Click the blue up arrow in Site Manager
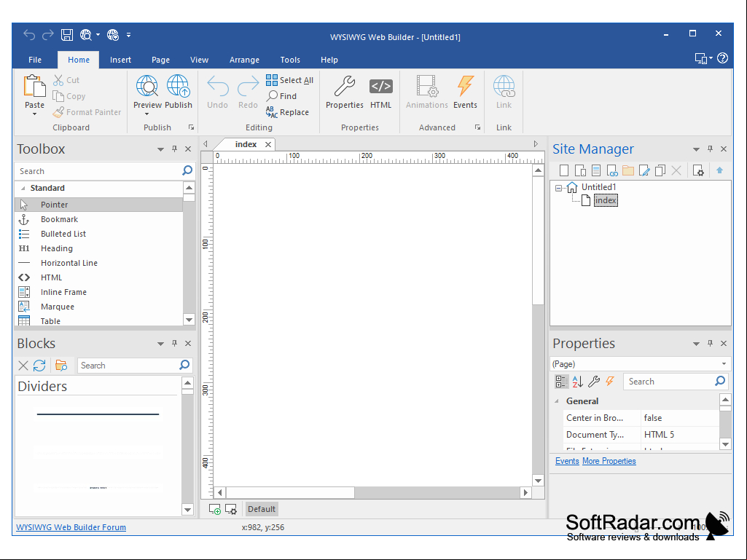This screenshot has width=747, height=560. [x=719, y=170]
